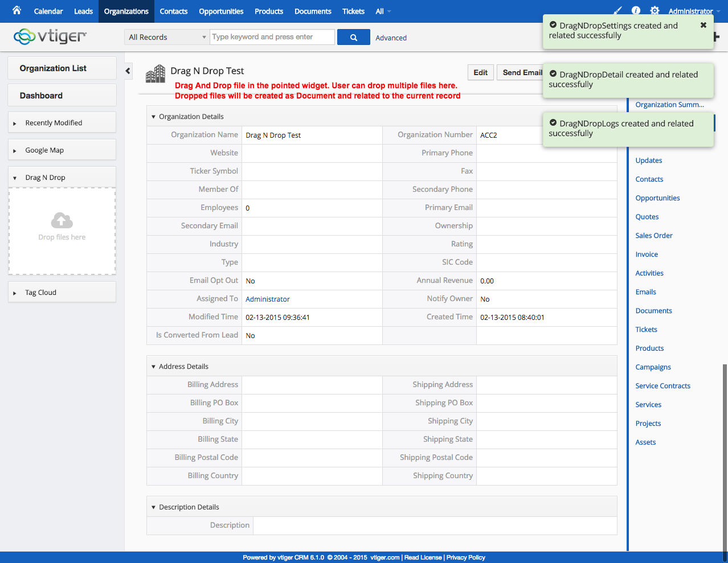This screenshot has height=563, width=728.
Task: Click the vtiger logo
Action: pyautogui.click(x=50, y=36)
